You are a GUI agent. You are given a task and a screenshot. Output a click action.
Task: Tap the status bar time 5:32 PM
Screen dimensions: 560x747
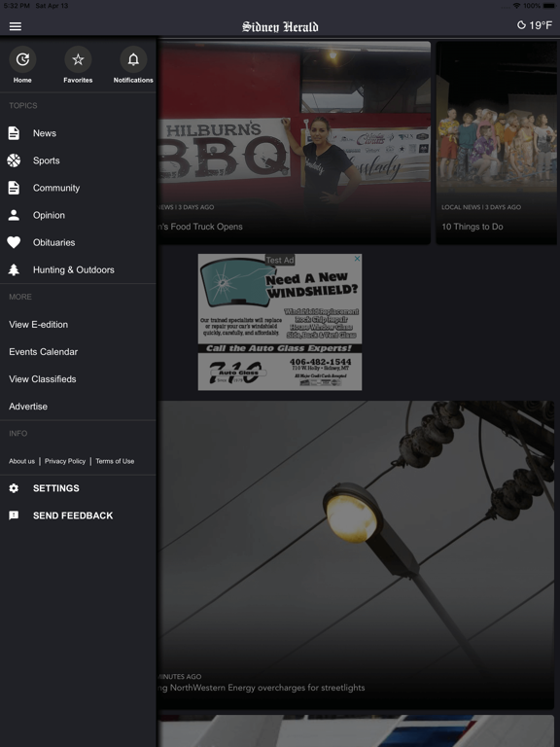click(17, 6)
